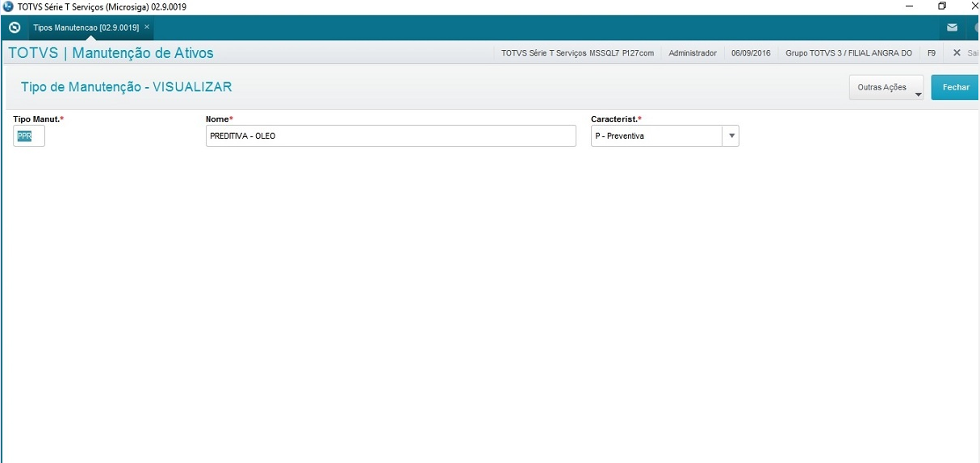Open the Outras Ações dropdown
The width and height of the screenshot is (980, 463).
[886, 87]
